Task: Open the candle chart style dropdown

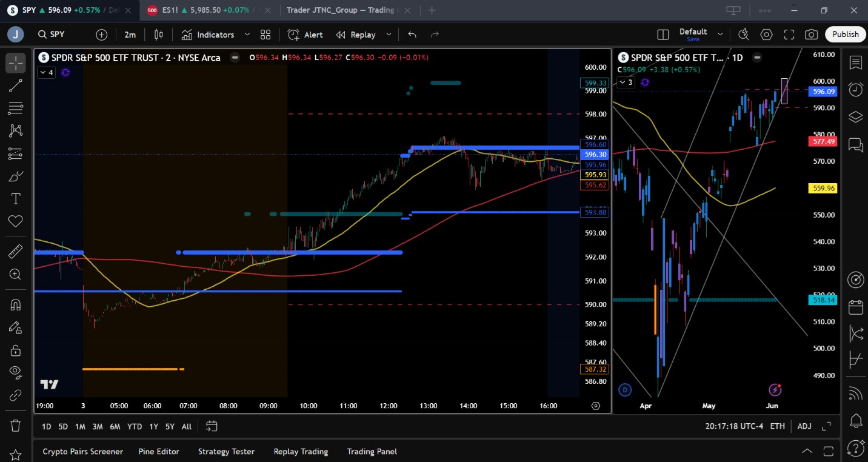Action: tap(159, 35)
